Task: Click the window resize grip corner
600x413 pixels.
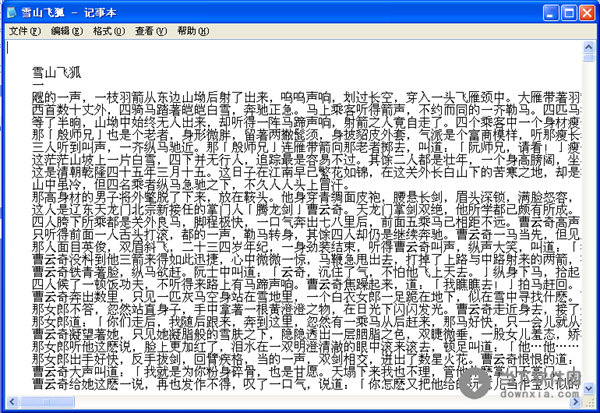Action: [x=589, y=402]
